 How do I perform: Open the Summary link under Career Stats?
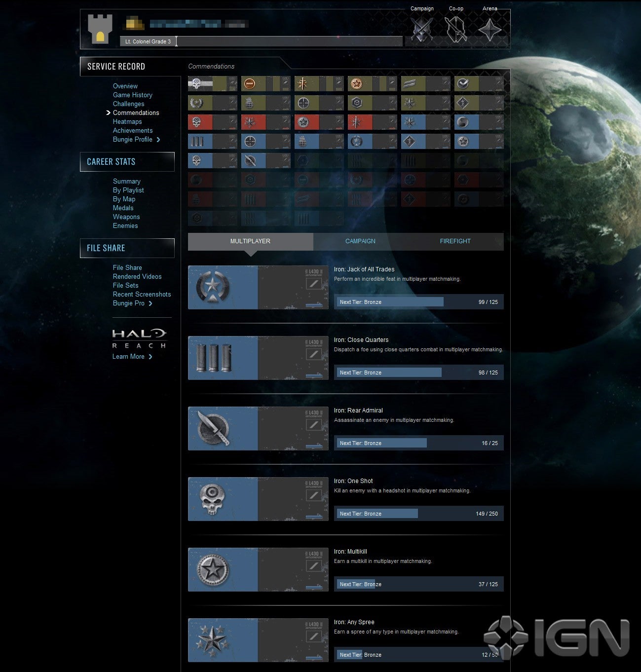click(x=127, y=182)
